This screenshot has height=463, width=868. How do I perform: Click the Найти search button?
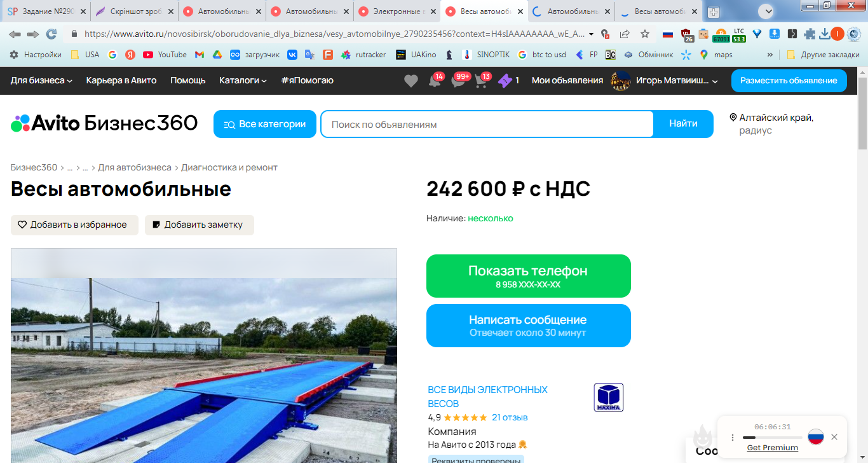(683, 124)
